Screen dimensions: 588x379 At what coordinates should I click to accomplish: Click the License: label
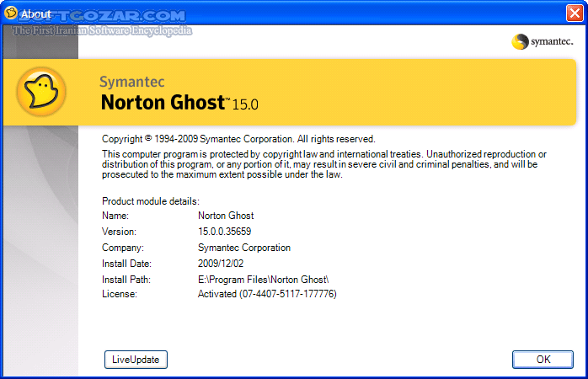point(120,294)
